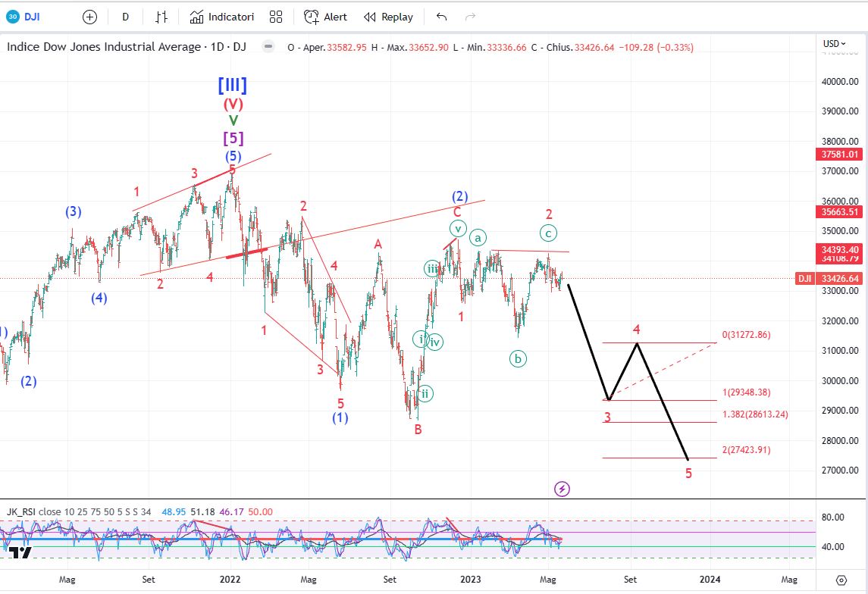The width and height of the screenshot is (868, 594).
Task: Select the projected red 5 label
Action: click(688, 473)
